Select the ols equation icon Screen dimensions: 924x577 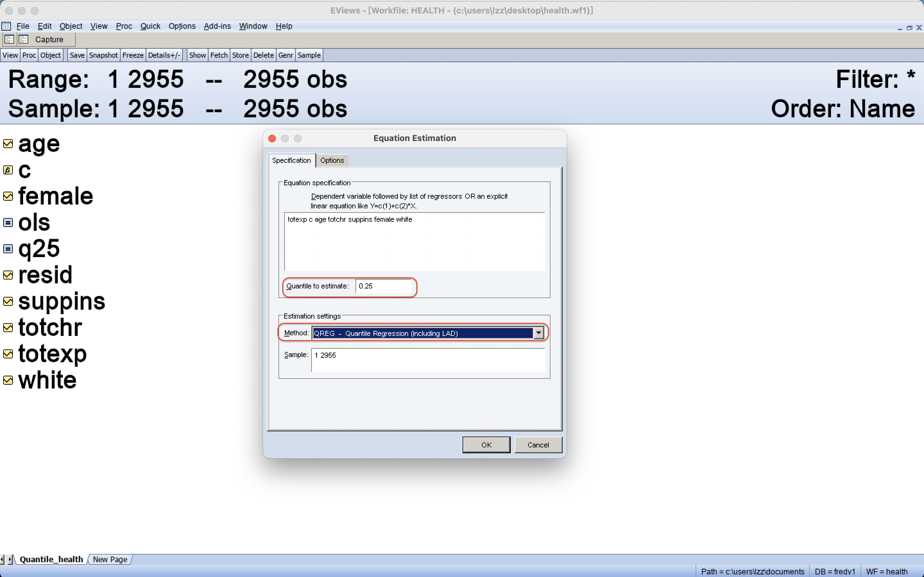click(8, 222)
